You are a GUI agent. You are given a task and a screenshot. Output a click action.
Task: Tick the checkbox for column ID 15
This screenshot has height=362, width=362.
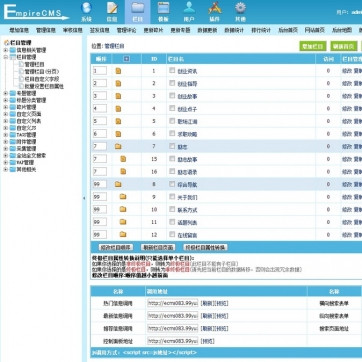(x=172, y=159)
